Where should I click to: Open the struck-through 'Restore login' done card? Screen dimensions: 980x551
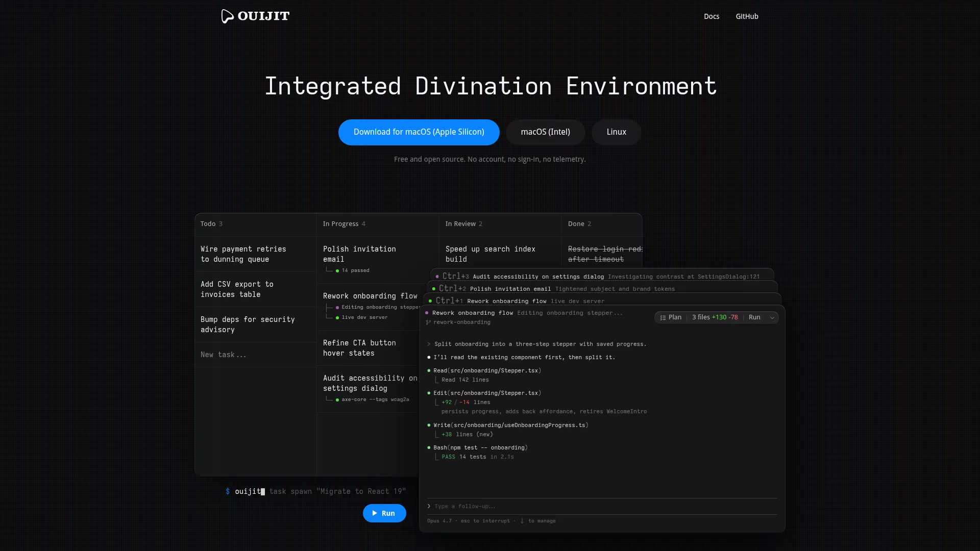[x=602, y=254]
